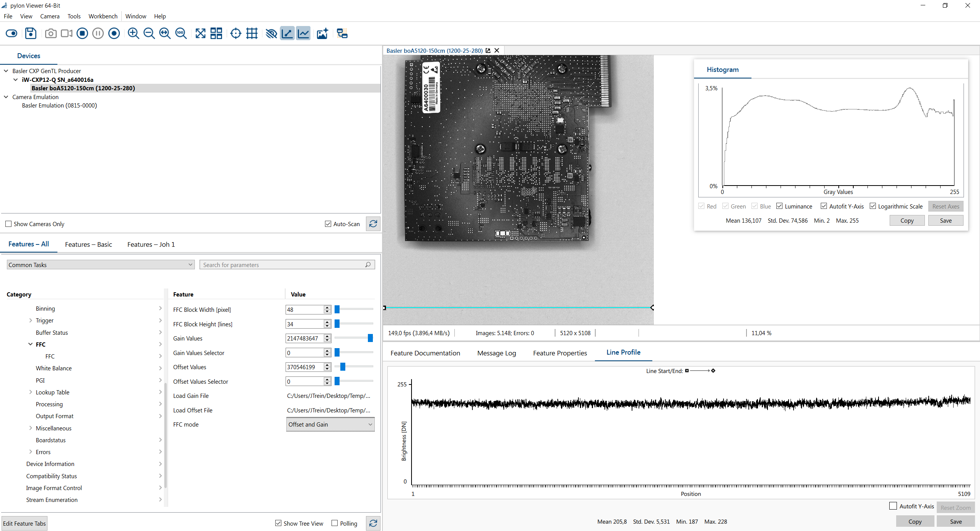Image resolution: width=980 pixels, height=531 pixels.
Task: Check the Show Cameras Only checkbox
Action: 8,224
